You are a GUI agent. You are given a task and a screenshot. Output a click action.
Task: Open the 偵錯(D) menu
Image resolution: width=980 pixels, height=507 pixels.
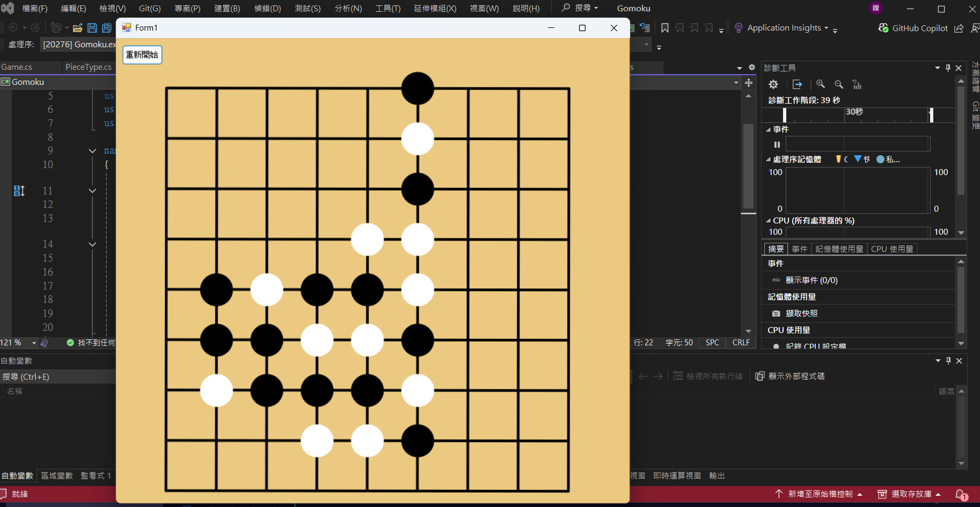pos(267,8)
